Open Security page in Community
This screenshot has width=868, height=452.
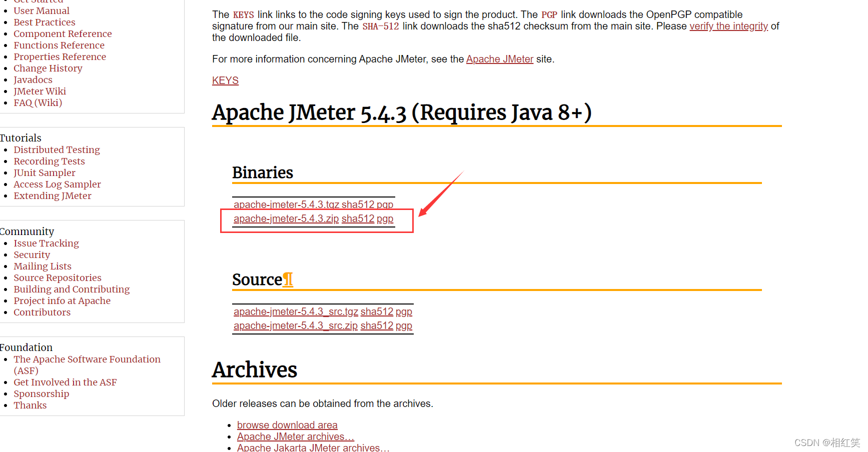pos(32,254)
